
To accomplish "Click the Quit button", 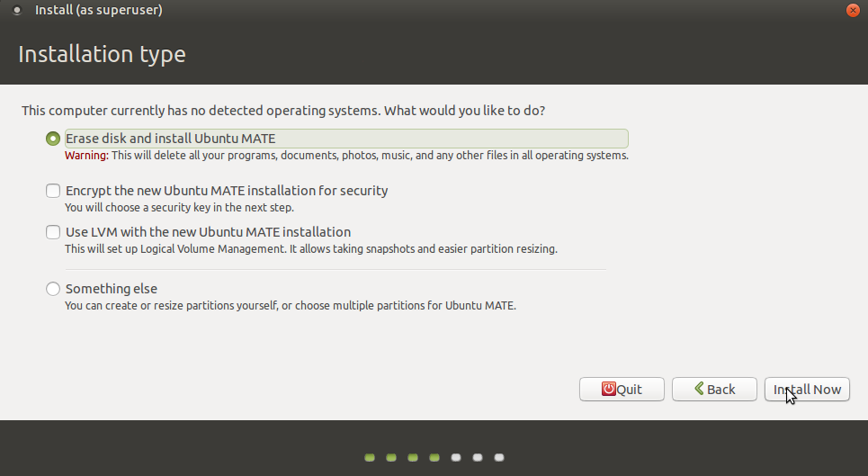I will pyautogui.click(x=622, y=389).
